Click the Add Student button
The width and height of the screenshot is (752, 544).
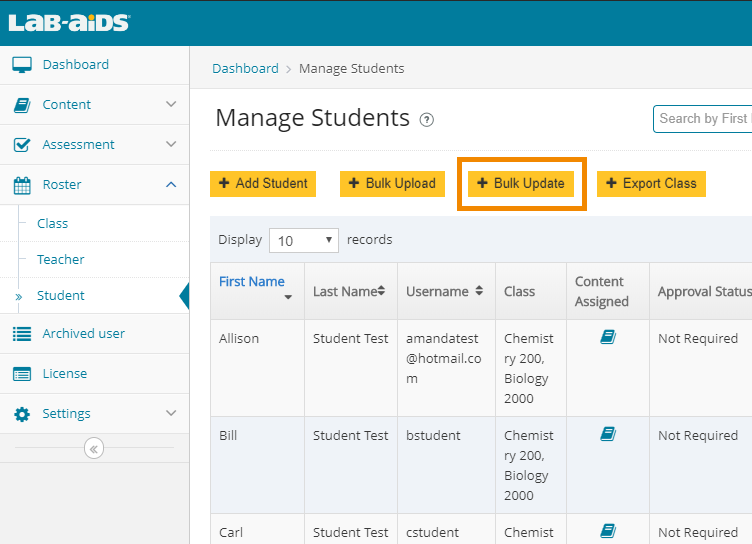[263, 184]
